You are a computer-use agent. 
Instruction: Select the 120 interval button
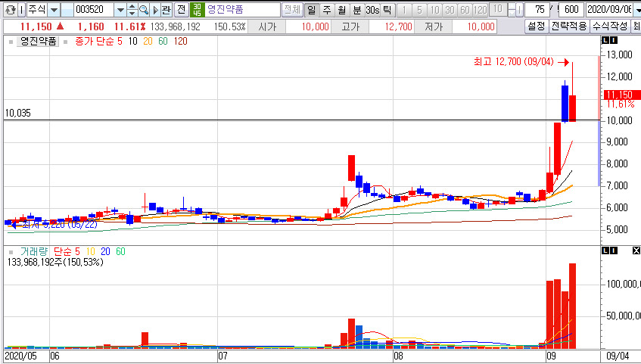tap(480, 10)
